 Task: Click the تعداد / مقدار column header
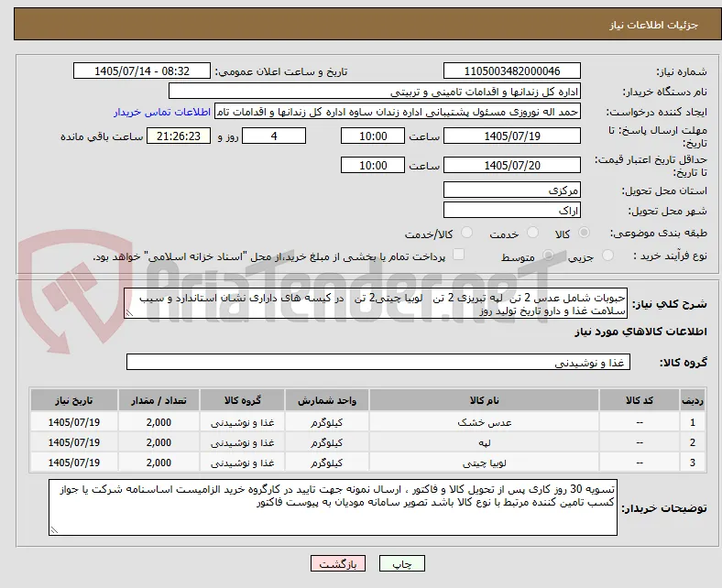pos(159,400)
